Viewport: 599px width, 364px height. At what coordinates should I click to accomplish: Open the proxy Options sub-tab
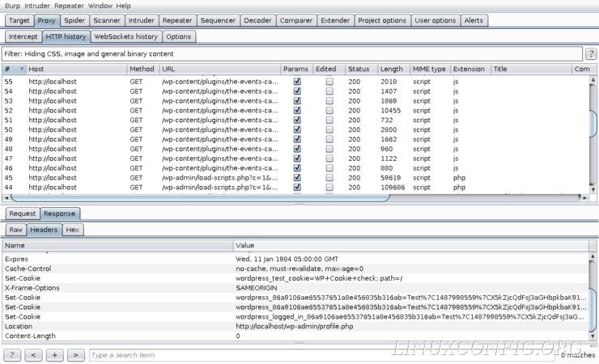click(x=178, y=36)
